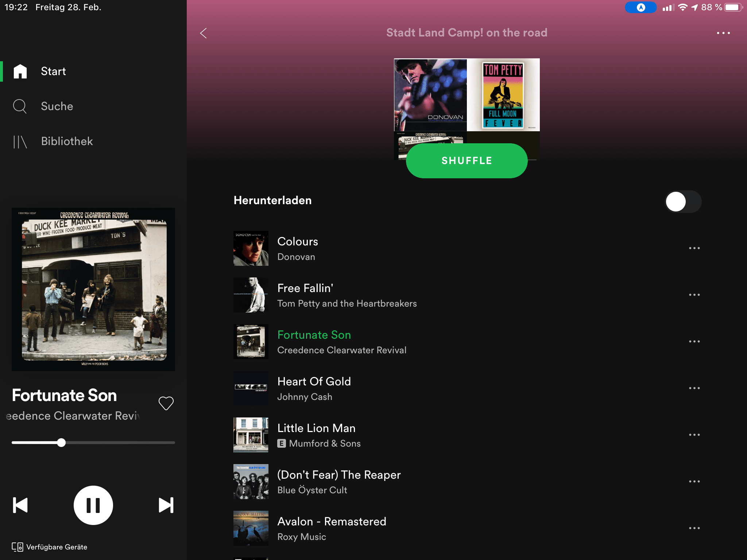This screenshot has height=560, width=747.
Task: Play Free Fallin' track
Action: click(x=467, y=295)
